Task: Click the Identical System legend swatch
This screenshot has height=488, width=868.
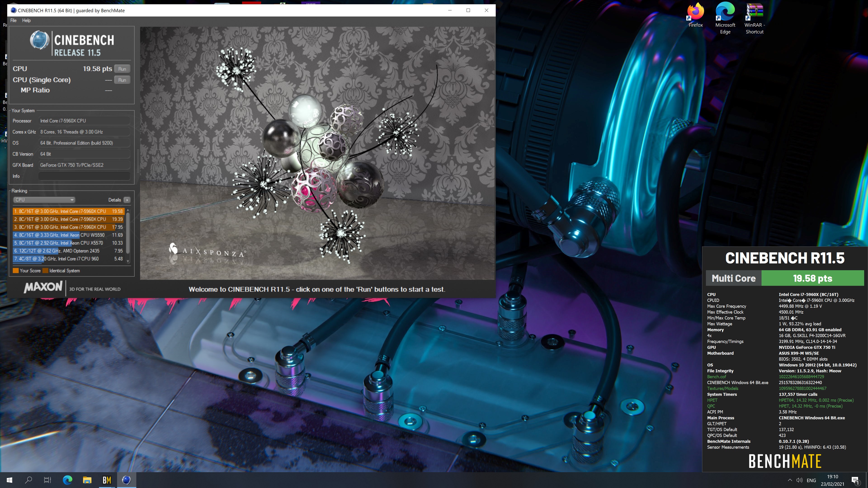Action: tap(45, 270)
